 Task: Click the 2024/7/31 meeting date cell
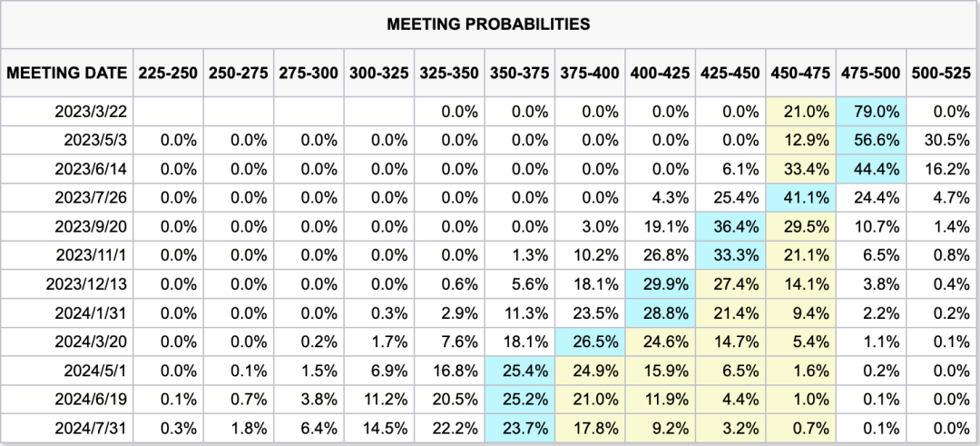point(89,428)
